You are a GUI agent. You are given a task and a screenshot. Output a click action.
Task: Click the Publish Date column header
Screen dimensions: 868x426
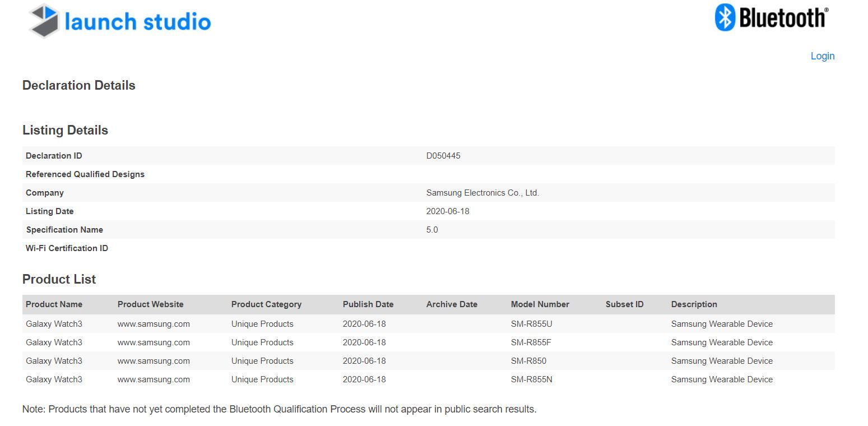[x=368, y=304]
